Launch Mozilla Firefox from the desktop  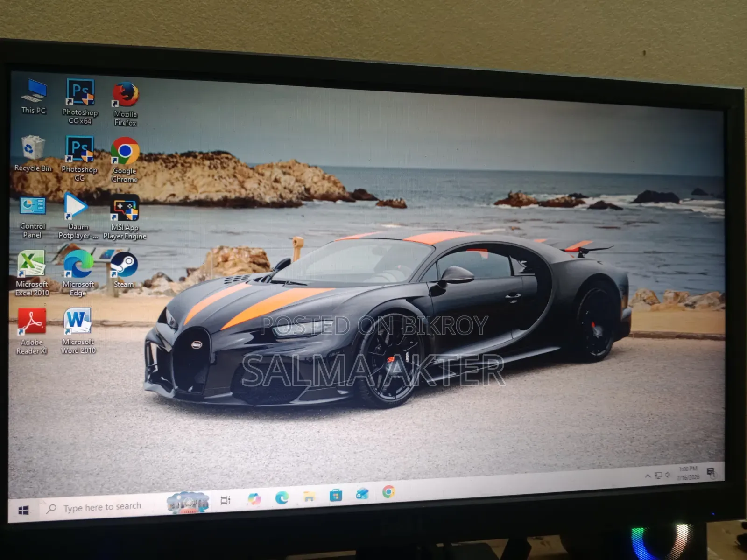[125, 104]
